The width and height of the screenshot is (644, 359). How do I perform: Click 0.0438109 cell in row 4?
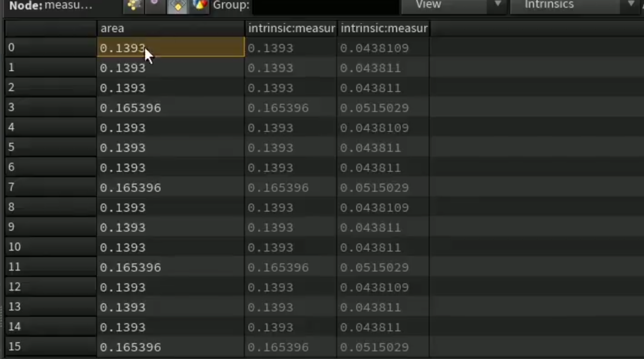[383, 128]
